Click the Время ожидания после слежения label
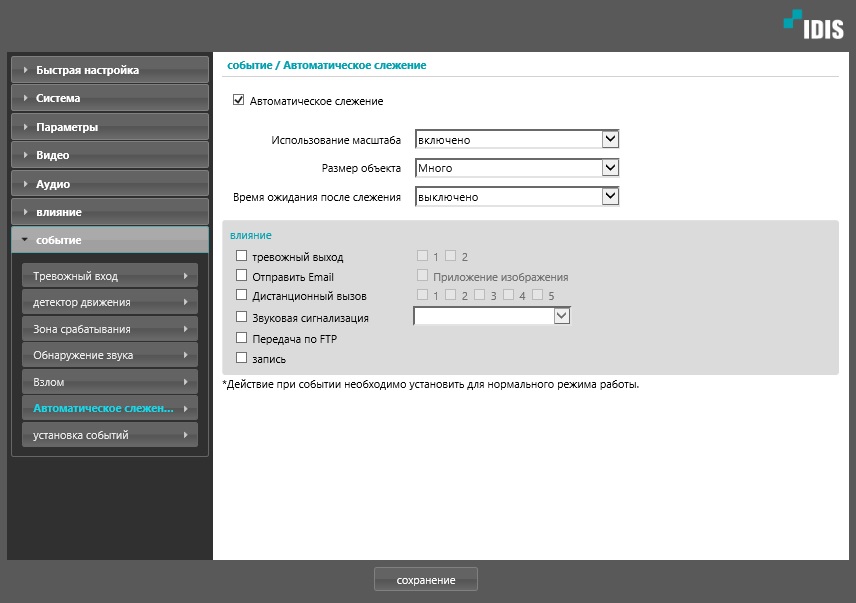Image resolution: width=856 pixels, height=603 pixels. pyautogui.click(x=317, y=197)
